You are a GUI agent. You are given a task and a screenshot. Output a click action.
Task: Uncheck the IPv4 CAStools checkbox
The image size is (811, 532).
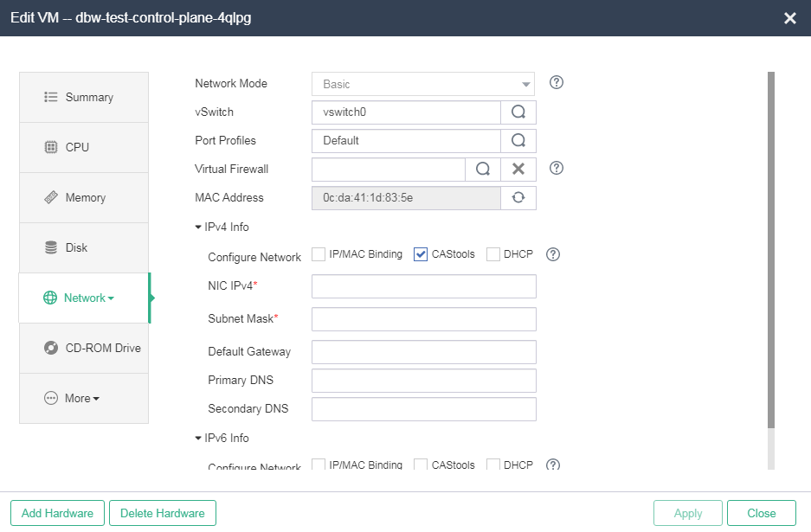(x=421, y=254)
